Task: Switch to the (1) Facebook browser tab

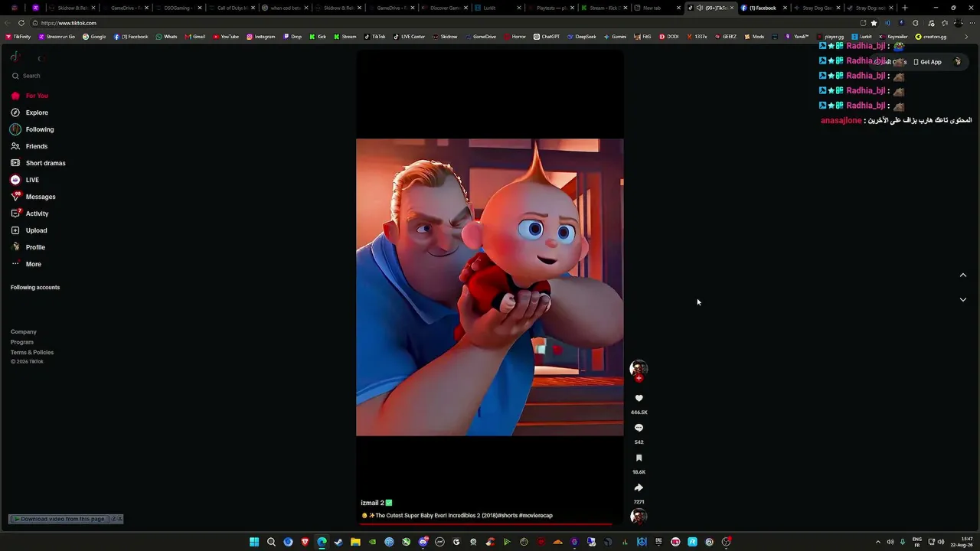Action: tap(763, 8)
